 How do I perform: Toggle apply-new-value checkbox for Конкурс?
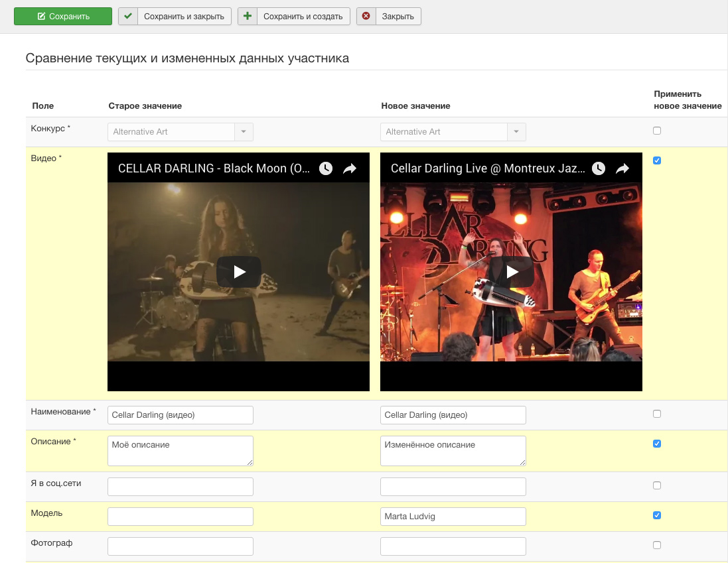(x=657, y=131)
